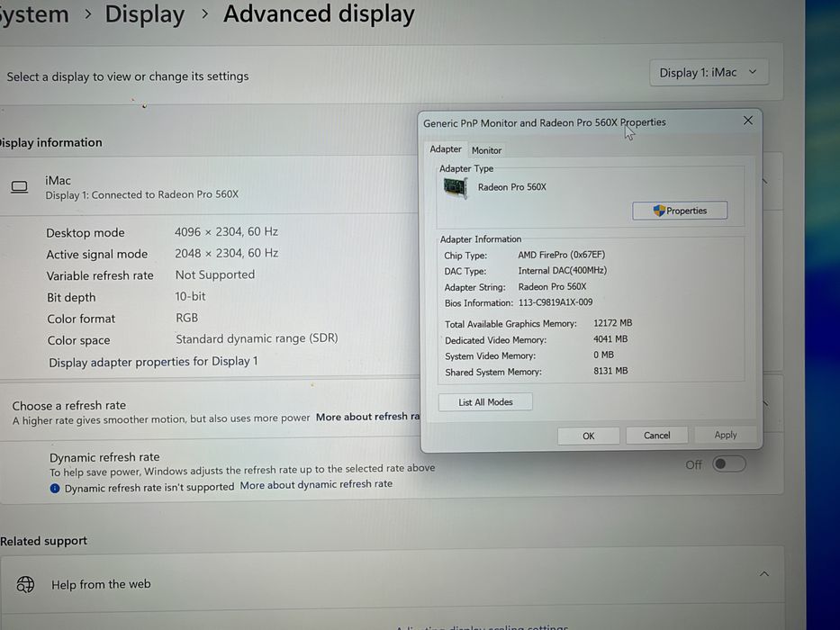Select the Adapter tab

pyautogui.click(x=446, y=149)
